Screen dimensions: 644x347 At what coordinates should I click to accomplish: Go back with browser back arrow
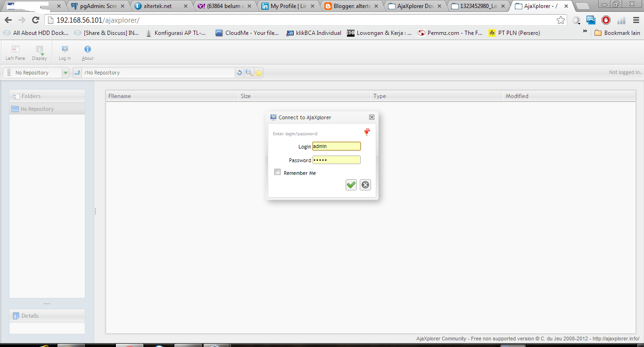(8, 20)
